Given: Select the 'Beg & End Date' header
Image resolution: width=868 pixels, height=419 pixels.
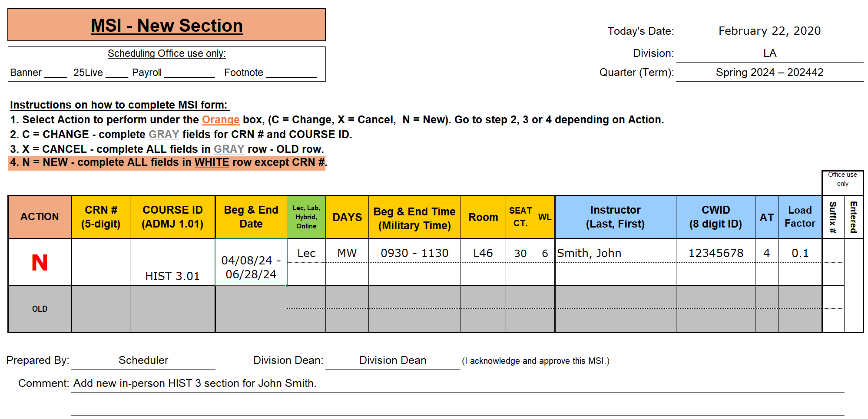Looking at the screenshot, I should [x=251, y=217].
